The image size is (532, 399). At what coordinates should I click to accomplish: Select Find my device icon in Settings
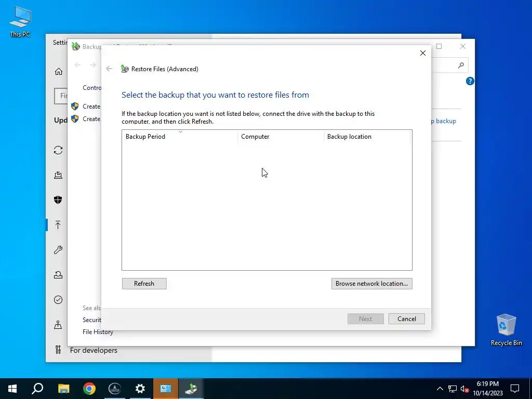click(58, 325)
